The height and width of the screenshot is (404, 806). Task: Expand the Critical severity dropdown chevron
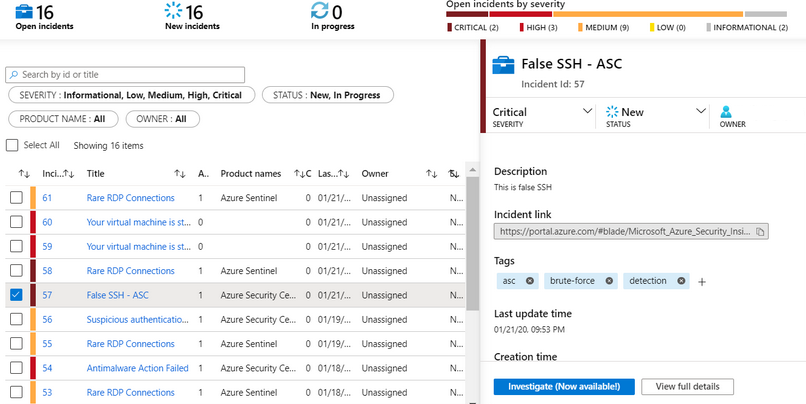click(588, 111)
